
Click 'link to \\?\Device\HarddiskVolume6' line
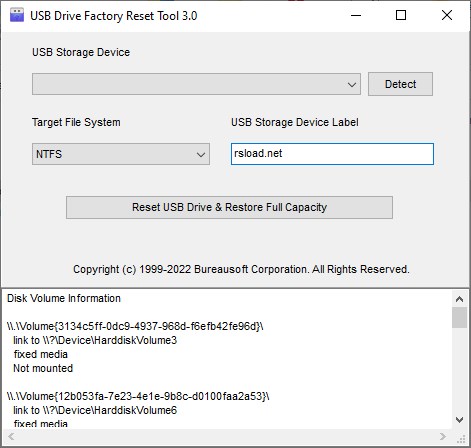[95, 410]
